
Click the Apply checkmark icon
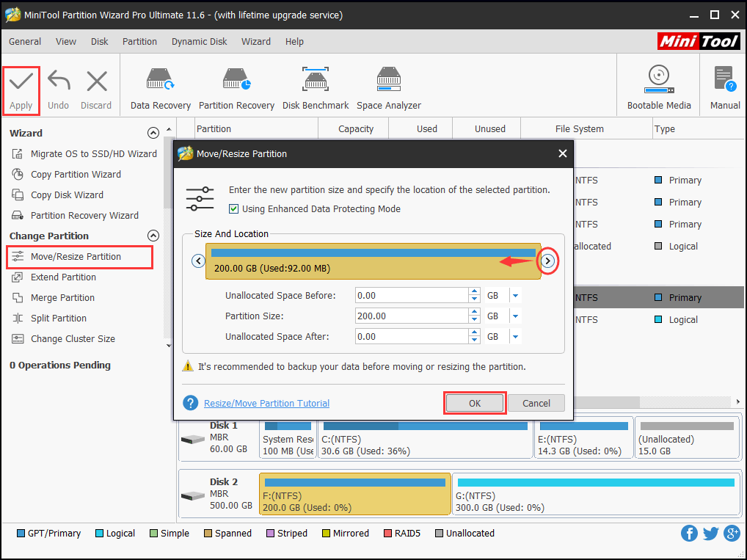[x=21, y=81]
